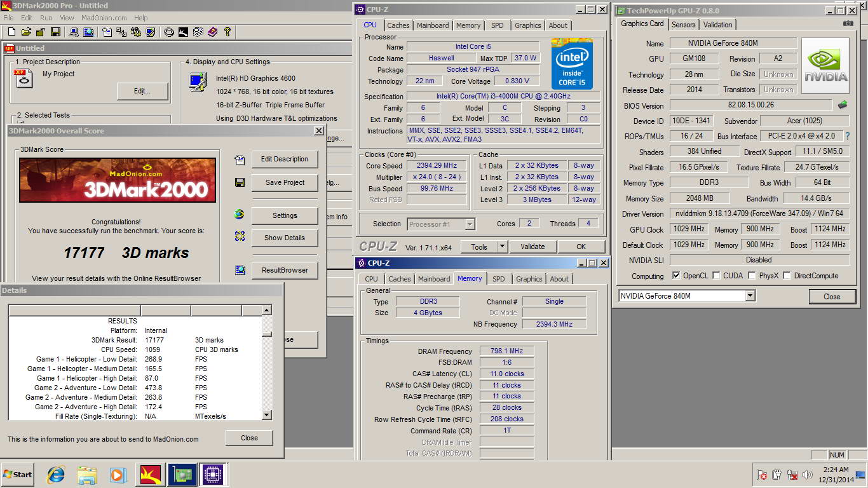Image resolution: width=868 pixels, height=488 pixels.
Task: Open the Run menu in 3DMark2000
Action: point(46,18)
